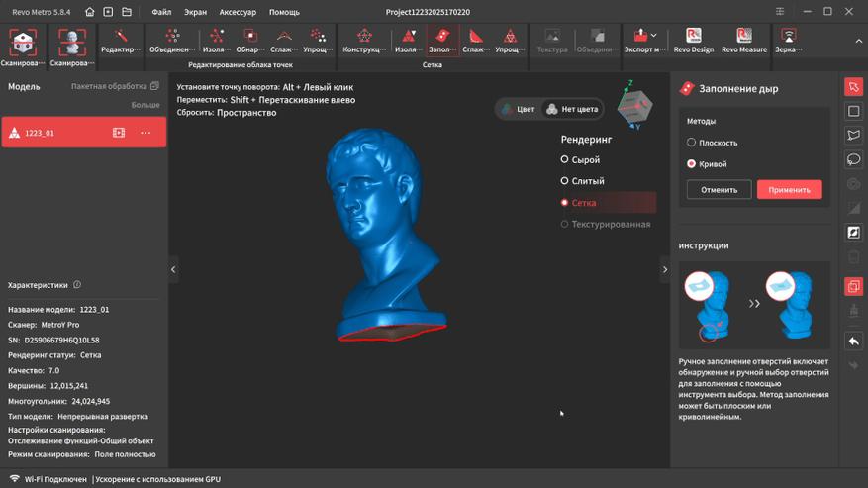868x488 pixels.
Task: Collapse the toolbar ribbon chevron
Action: (x=858, y=41)
